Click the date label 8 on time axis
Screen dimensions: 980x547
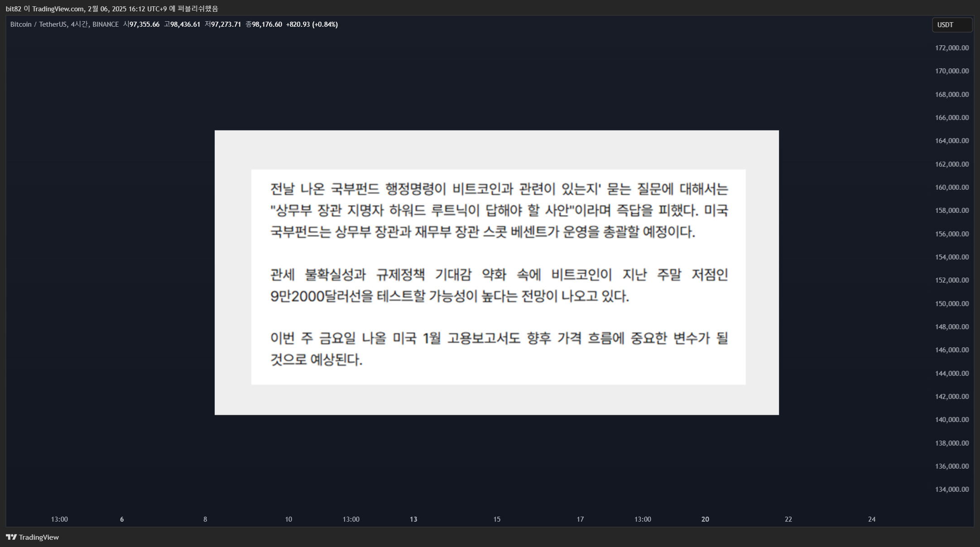click(x=205, y=519)
